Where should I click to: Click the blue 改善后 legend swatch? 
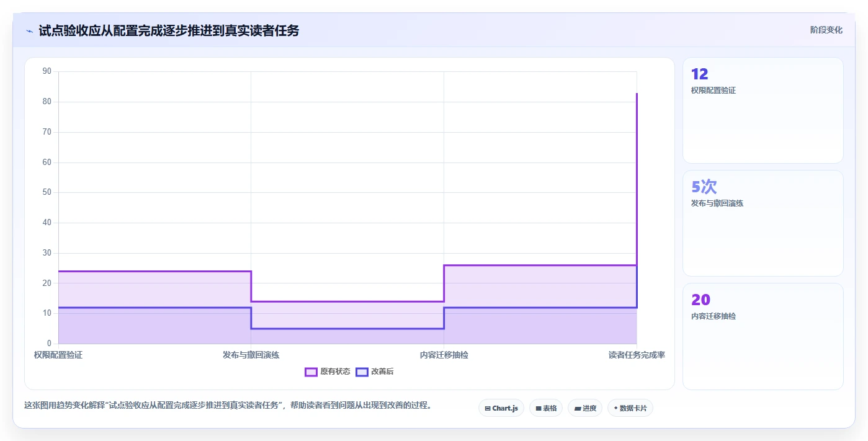[362, 372]
